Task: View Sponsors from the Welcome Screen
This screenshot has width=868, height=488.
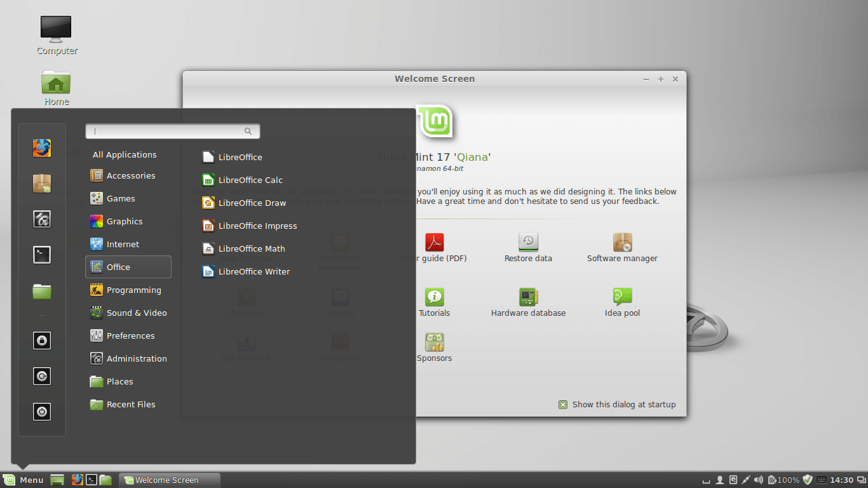Action: tap(435, 348)
